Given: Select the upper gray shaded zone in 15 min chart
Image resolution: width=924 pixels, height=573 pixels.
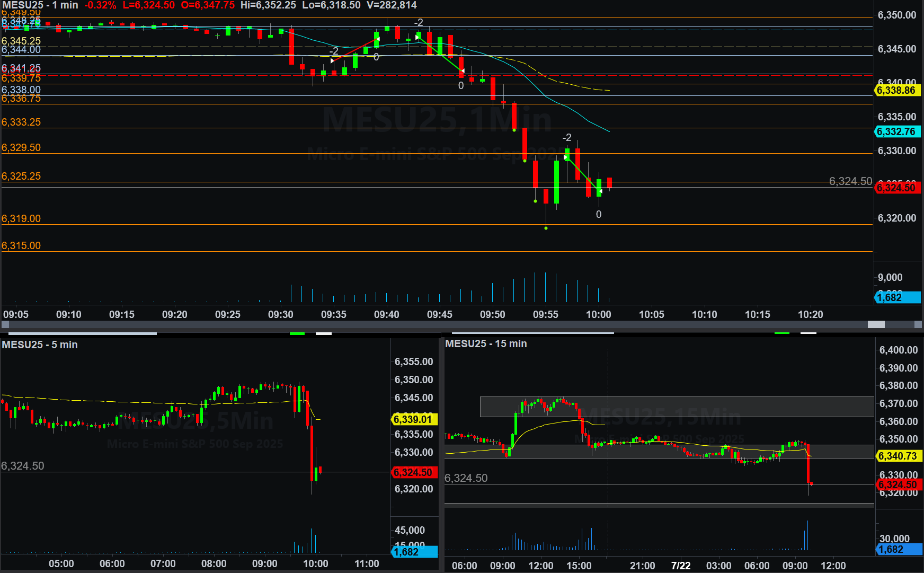Looking at the screenshot, I should [x=677, y=407].
